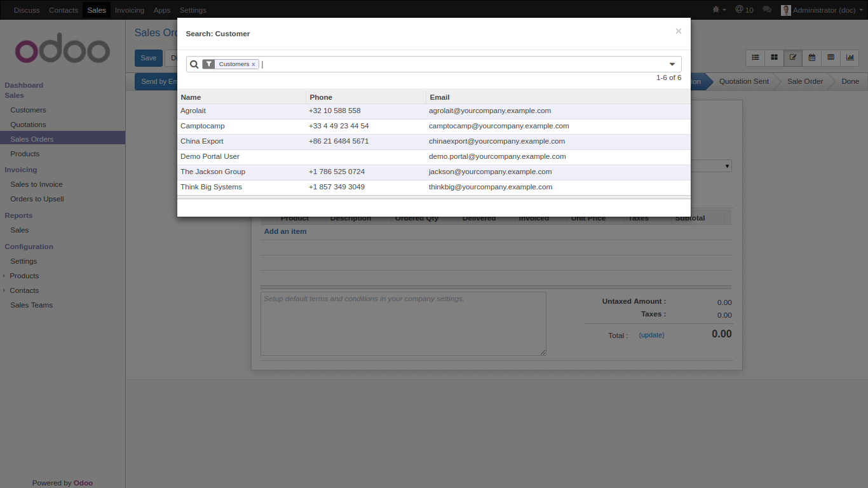868x488 pixels.
Task: Open Sales report in sidebar
Action: tap(19, 230)
